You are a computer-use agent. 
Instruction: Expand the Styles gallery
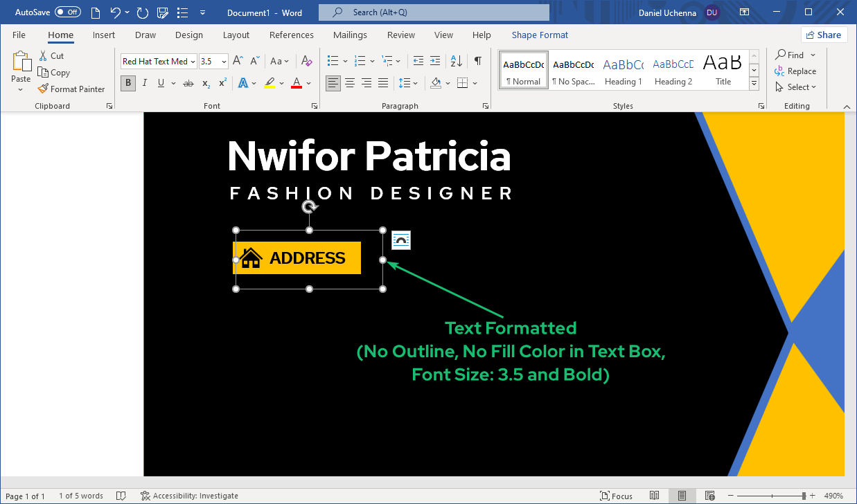point(754,84)
